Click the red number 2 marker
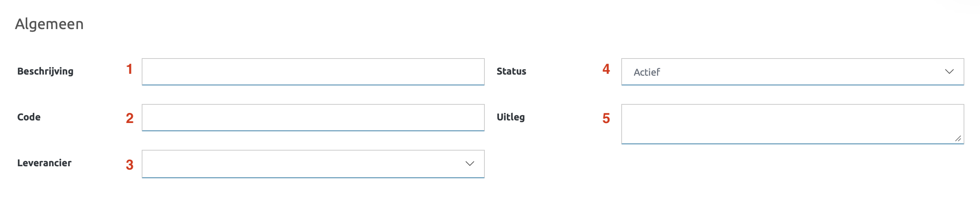The image size is (980, 205). click(x=129, y=118)
